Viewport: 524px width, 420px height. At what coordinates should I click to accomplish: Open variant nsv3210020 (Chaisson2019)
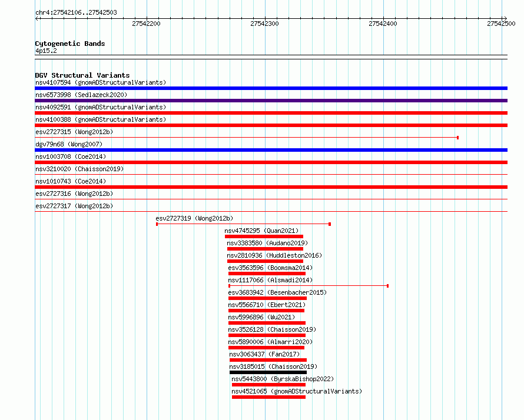[x=79, y=169]
